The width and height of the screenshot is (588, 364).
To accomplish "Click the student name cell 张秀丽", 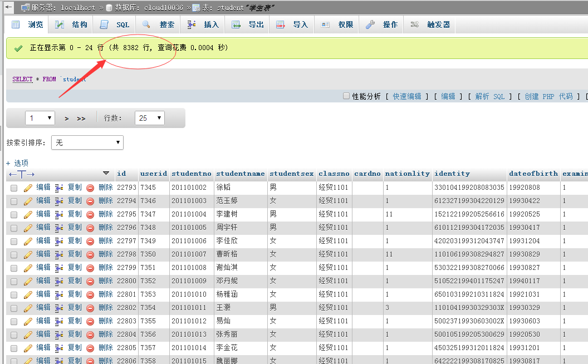I will pyautogui.click(x=227, y=334).
